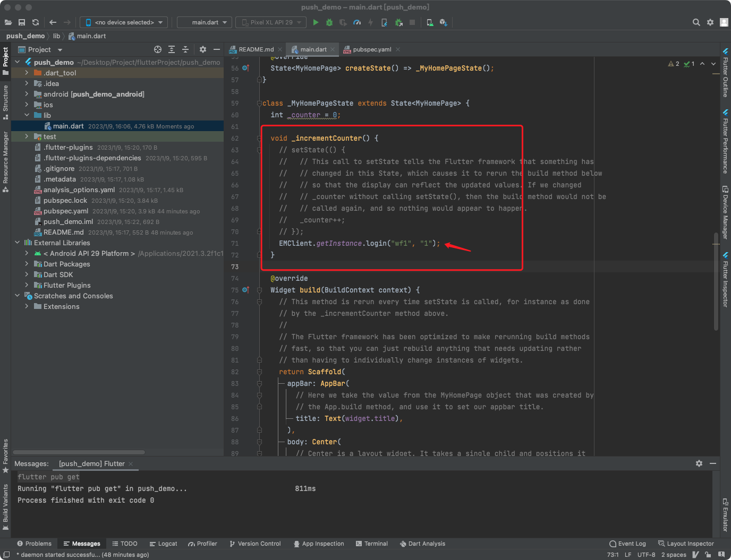Expand the android folder in tree
The image size is (731, 560).
27,94
